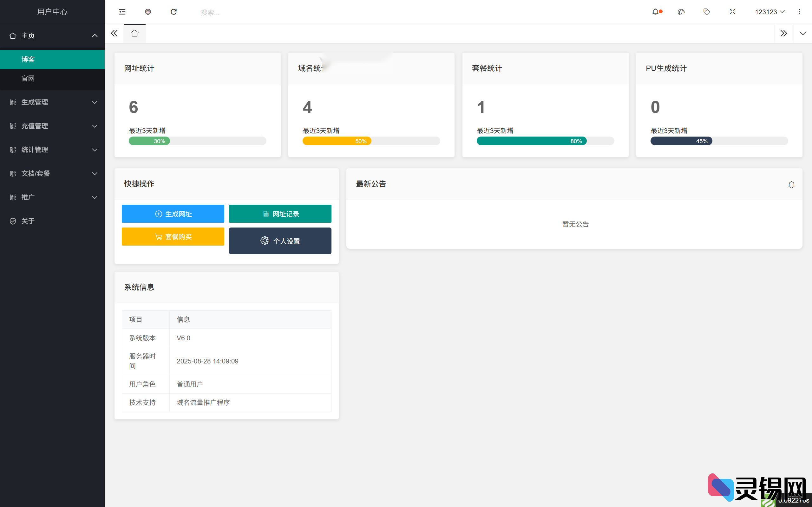This screenshot has height=507, width=812.
Task: Click the vertical three-dot more icon
Action: (x=799, y=12)
